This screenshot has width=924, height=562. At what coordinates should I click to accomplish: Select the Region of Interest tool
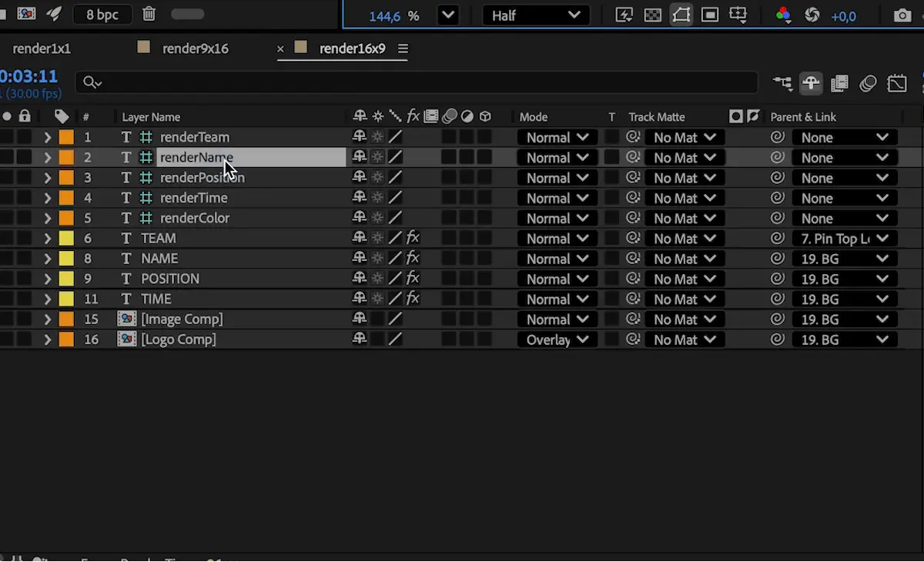pyautogui.click(x=710, y=15)
